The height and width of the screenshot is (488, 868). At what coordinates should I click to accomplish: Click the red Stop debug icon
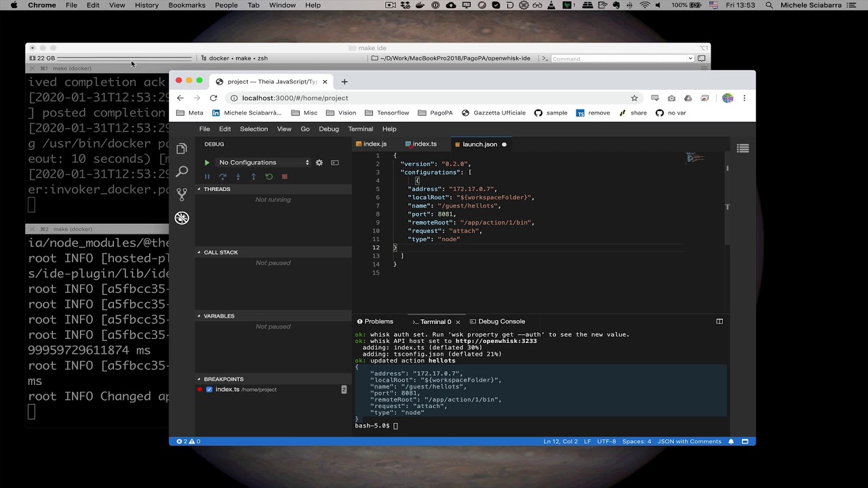coord(285,177)
